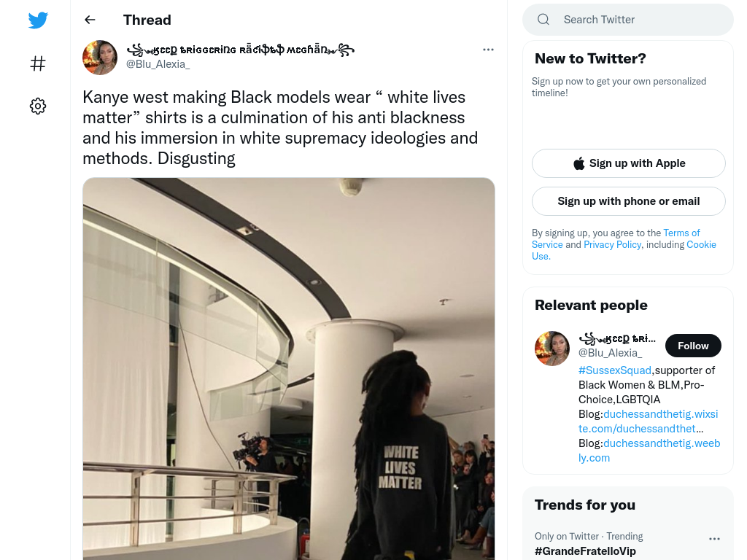The height and width of the screenshot is (560, 747).
Task: Open the tweet's three-dot more menu
Action: coord(488,50)
